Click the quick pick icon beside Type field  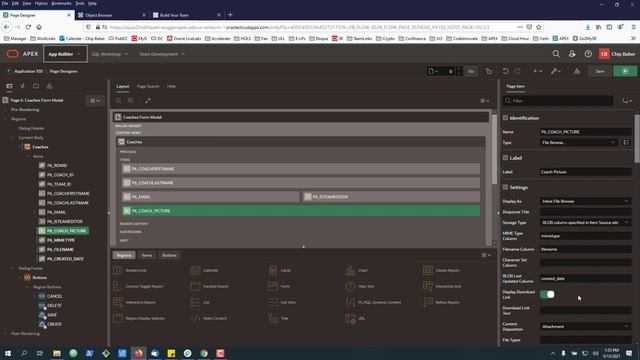coord(626,142)
